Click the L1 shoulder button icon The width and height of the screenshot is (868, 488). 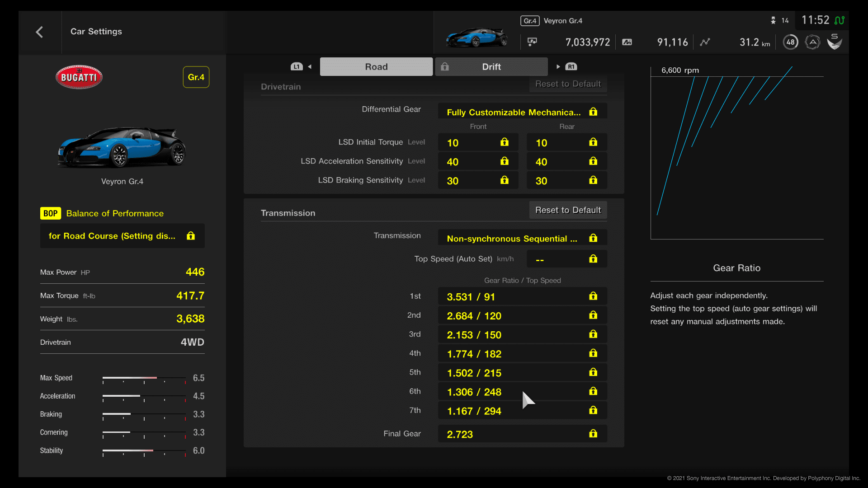pos(297,66)
